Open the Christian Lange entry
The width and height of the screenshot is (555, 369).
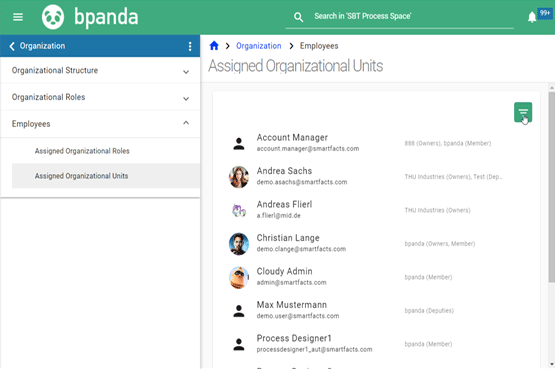pos(377,244)
